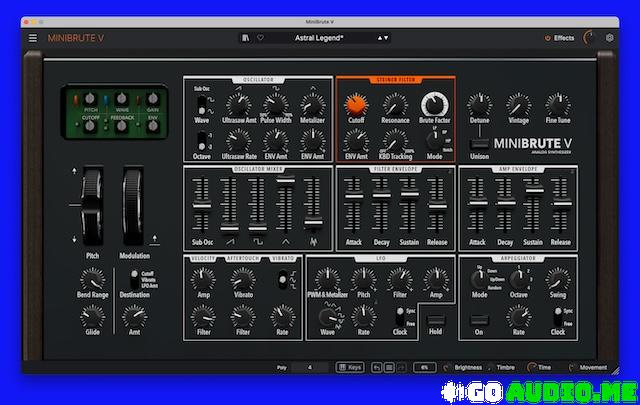Click the Sub Osc mixer fader

tap(202, 206)
